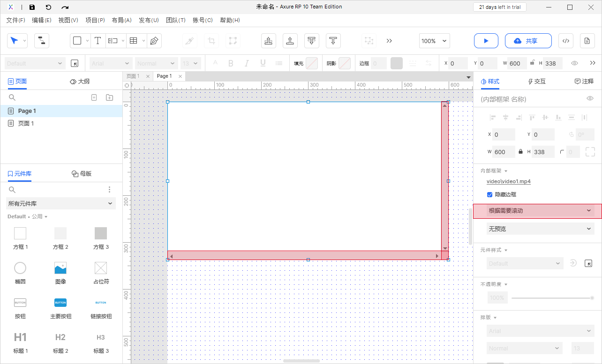Screen dimensions: 602x364
Task: Click the widget name field 内部框架 名称
Action: 531,99
